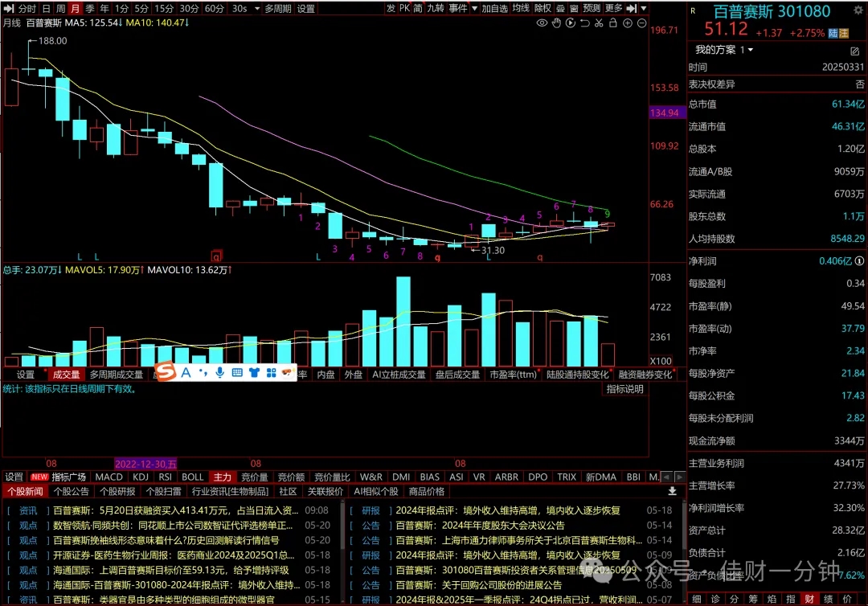868x606 pixels.
Task: Select the hand pan tool icon
Action: click(x=556, y=23)
